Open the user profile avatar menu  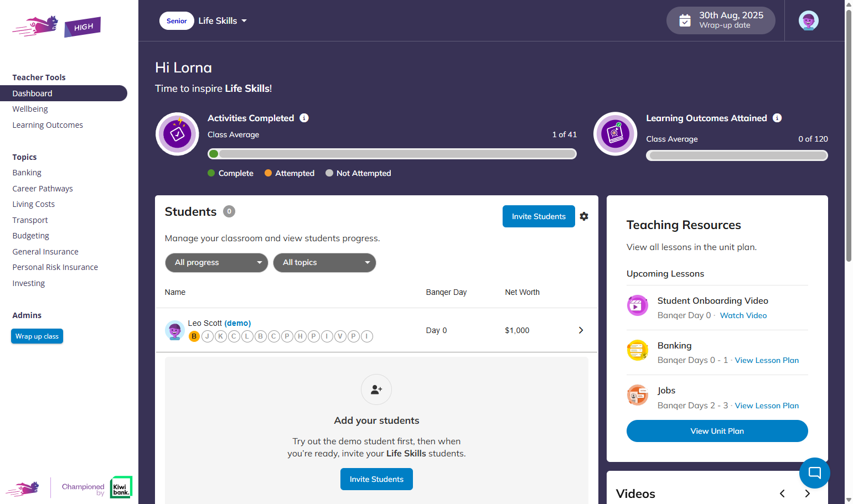point(808,21)
